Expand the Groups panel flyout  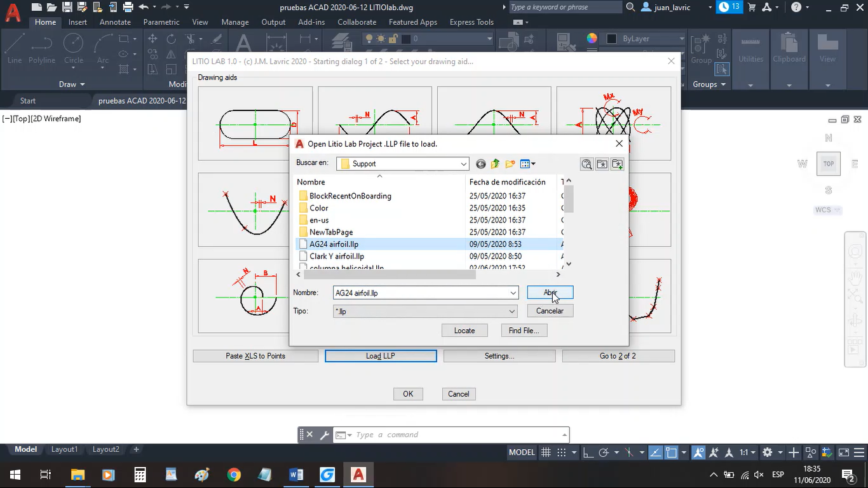pyautogui.click(x=709, y=85)
